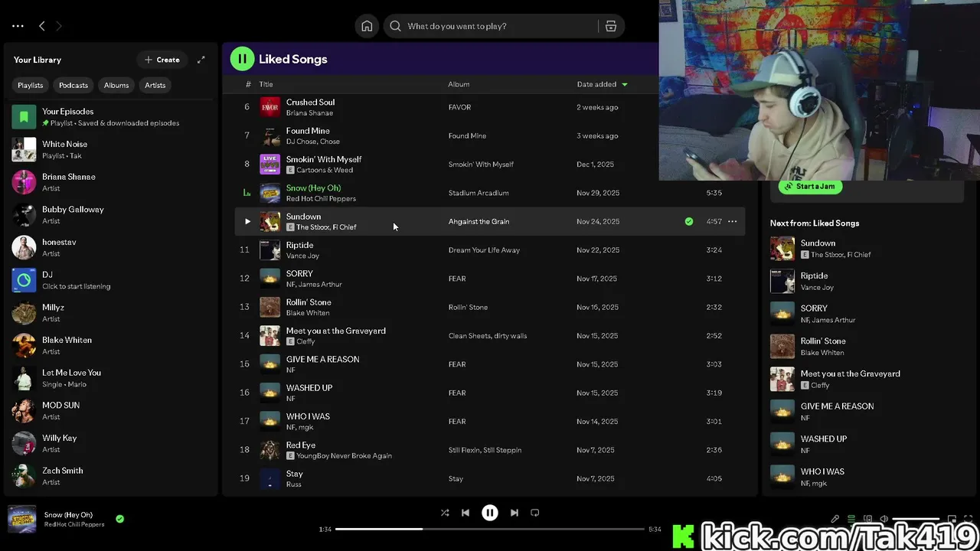980x551 pixels.
Task: Open the Let Me Love You single
Action: pos(111,378)
